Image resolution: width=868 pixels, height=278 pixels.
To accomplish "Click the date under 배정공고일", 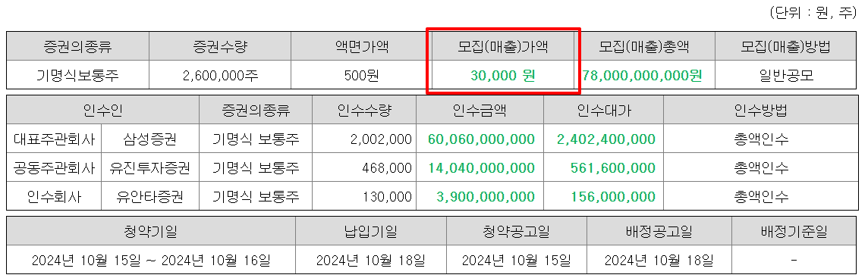I will [659, 260].
